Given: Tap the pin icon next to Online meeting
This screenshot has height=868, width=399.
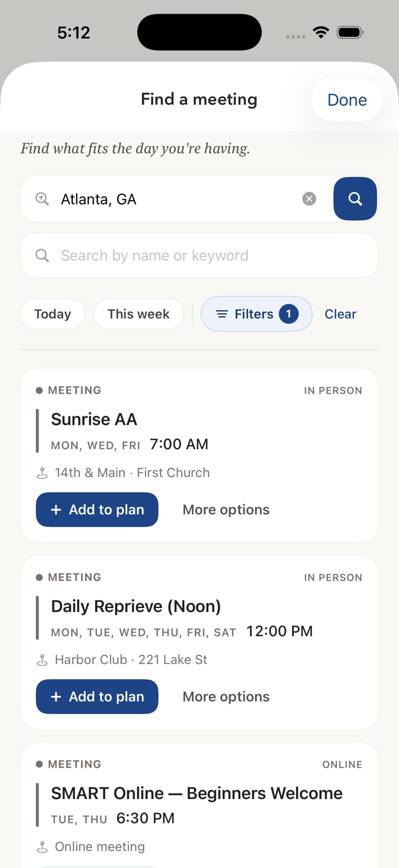Looking at the screenshot, I should tap(42, 847).
